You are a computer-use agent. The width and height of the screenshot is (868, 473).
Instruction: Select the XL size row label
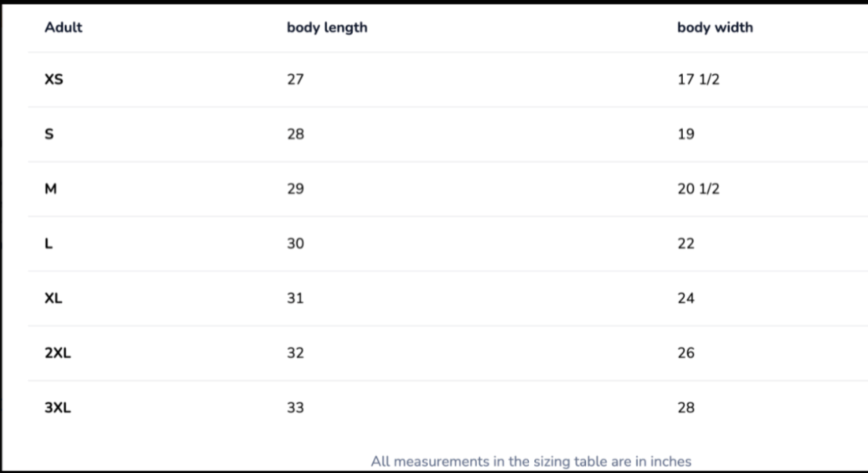[x=53, y=298]
